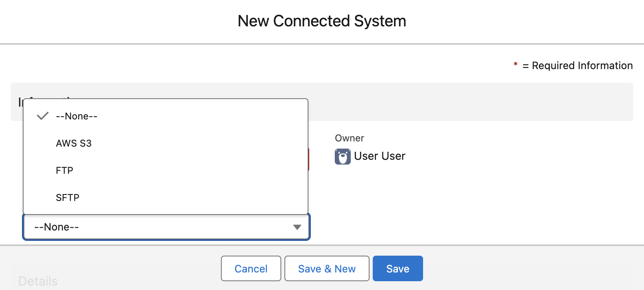
Task: Click the = Required Information text
Action: click(x=578, y=66)
